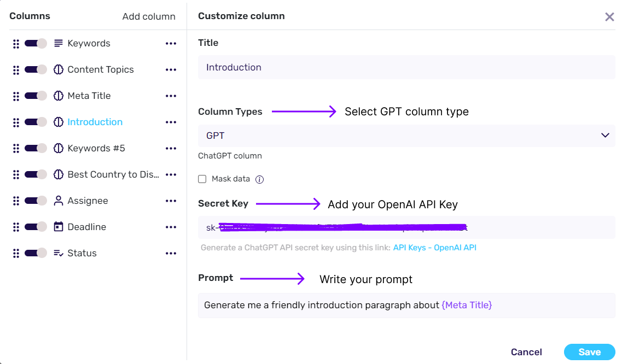
Task: Click the column type icon beside Content Topics
Action: tap(58, 69)
